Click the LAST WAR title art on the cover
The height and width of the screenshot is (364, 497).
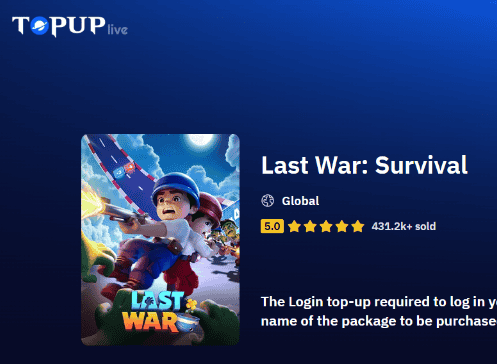[160, 312]
